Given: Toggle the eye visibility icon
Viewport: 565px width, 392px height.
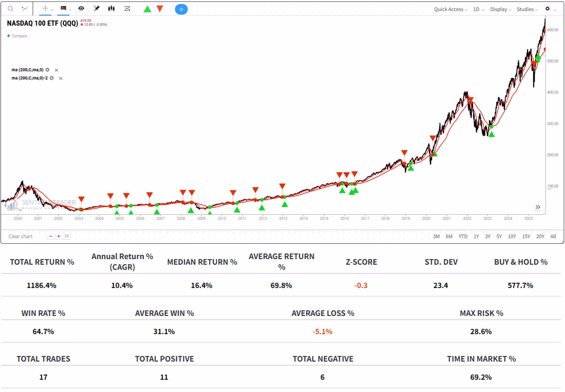Looking at the screenshot, I should 81,9.
